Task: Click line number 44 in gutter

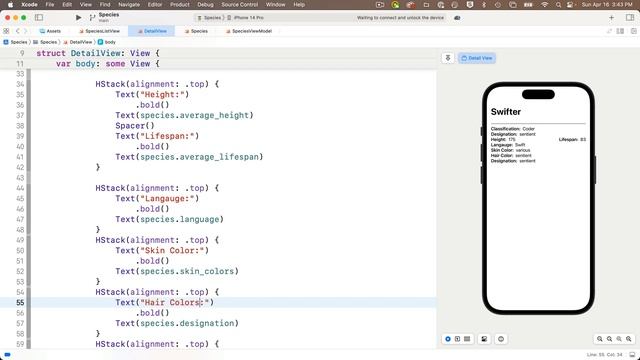Action: click(x=20, y=188)
